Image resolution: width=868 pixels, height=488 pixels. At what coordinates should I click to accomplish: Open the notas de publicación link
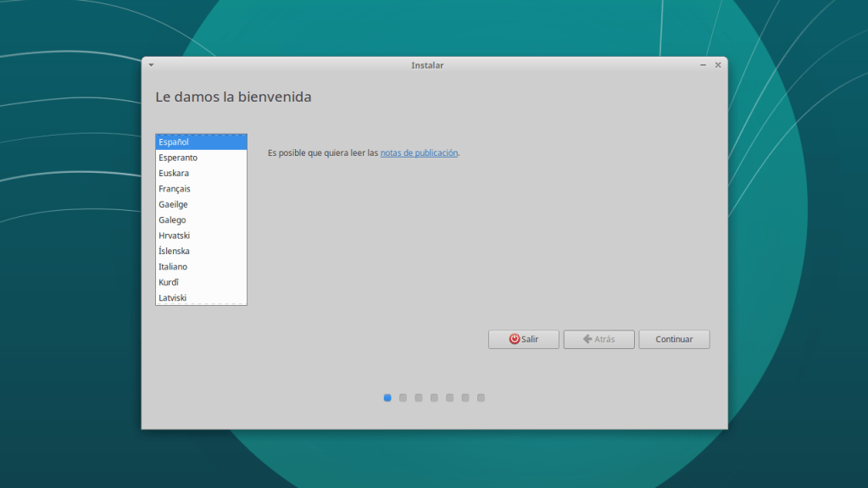point(419,153)
